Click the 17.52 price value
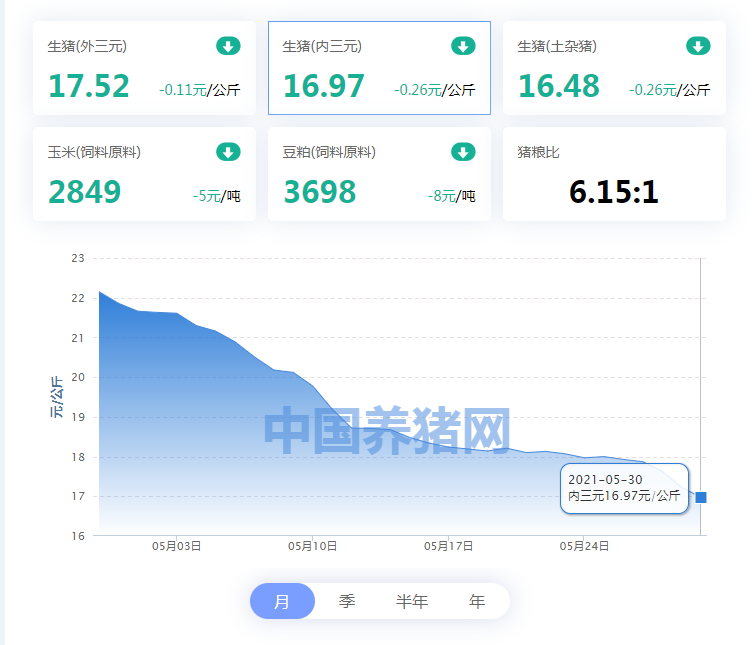755x645 pixels. (x=89, y=86)
